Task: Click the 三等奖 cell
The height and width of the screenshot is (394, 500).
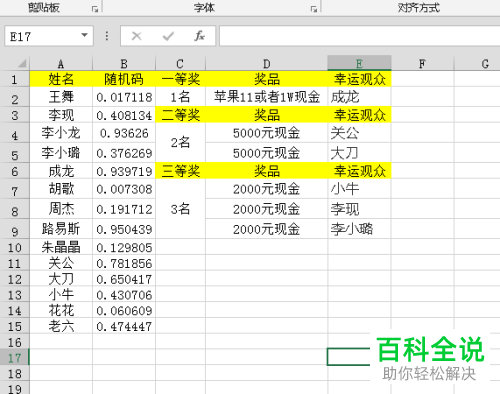Action: click(180, 171)
